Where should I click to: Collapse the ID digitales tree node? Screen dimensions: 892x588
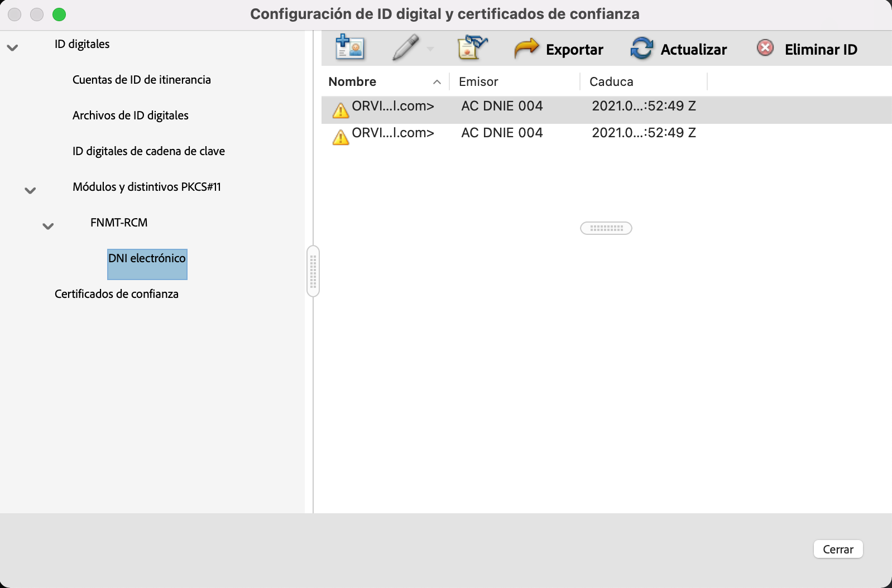coord(12,48)
